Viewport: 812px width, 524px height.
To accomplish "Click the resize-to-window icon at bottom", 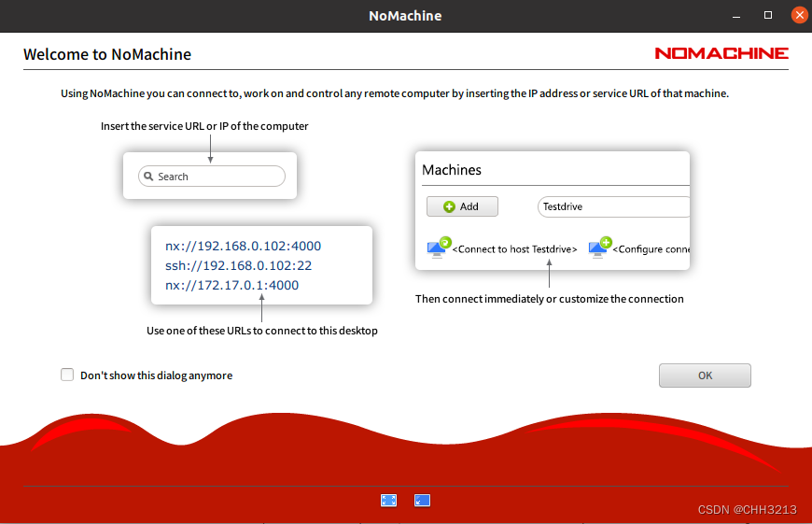I will [422, 500].
